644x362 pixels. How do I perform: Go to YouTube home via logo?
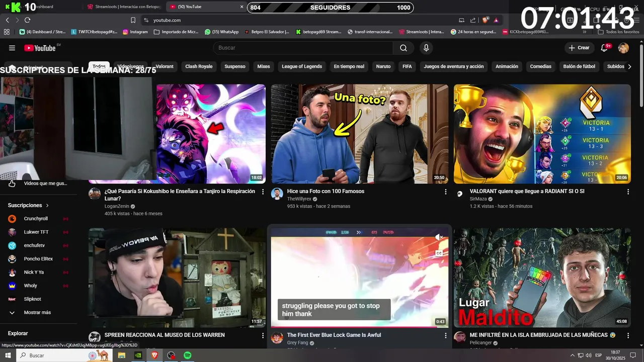coord(40,48)
